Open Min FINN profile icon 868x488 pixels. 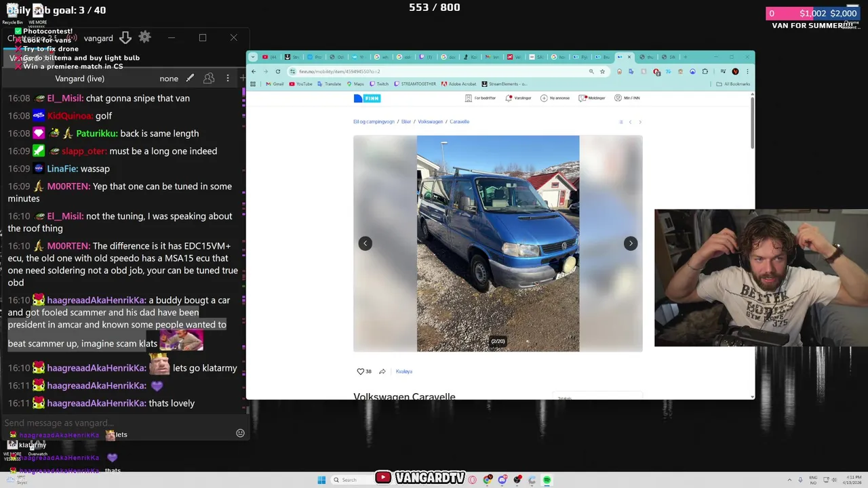point(618,98)
